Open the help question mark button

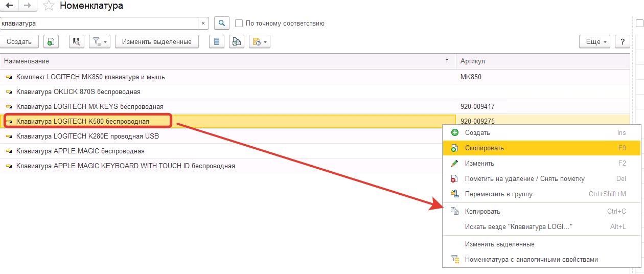[x=622, y=42]
